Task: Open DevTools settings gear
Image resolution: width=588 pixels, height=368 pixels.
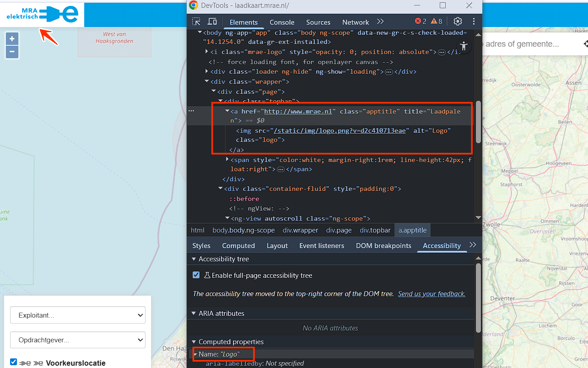Action: 458,22
